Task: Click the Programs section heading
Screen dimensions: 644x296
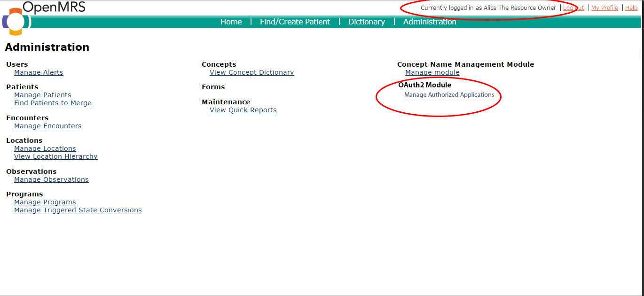Action: tap(24, 194)
